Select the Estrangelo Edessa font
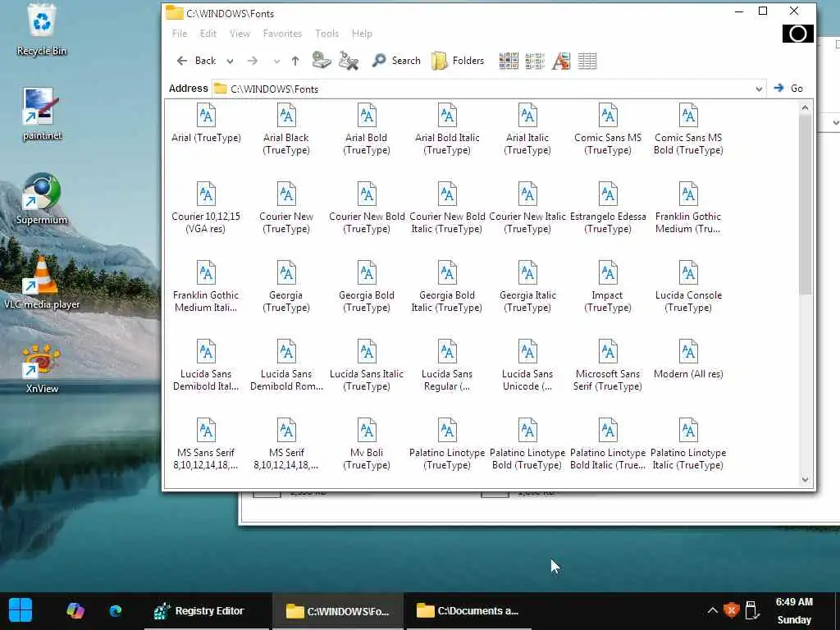Screen dimensions: 840x630 (x=608, y=208)
